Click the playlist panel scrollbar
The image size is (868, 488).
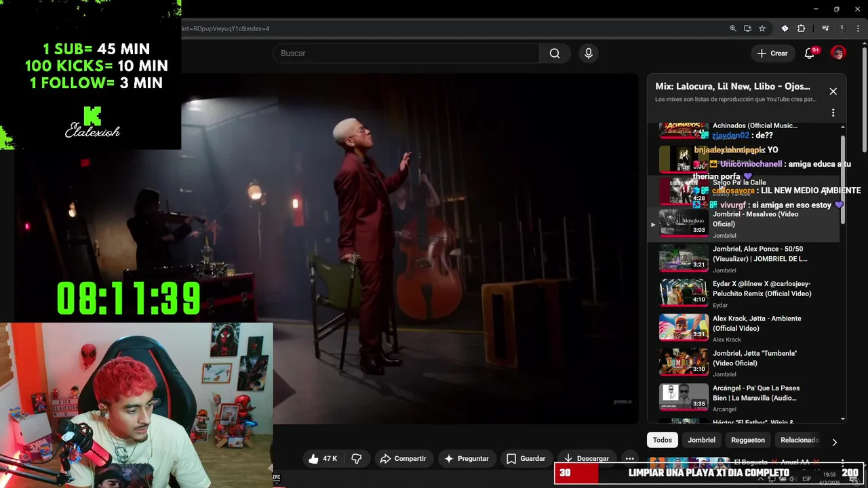click(843, 180)
